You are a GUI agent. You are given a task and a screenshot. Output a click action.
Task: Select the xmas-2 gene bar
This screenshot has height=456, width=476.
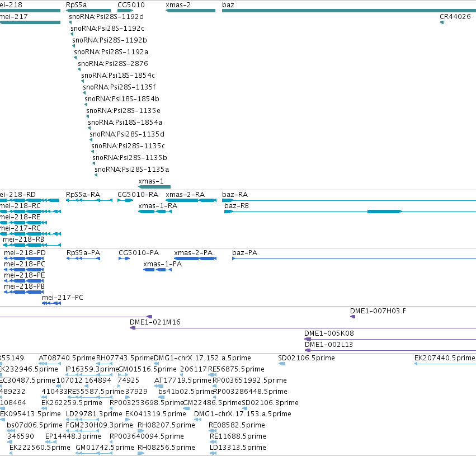pos(190,11)
